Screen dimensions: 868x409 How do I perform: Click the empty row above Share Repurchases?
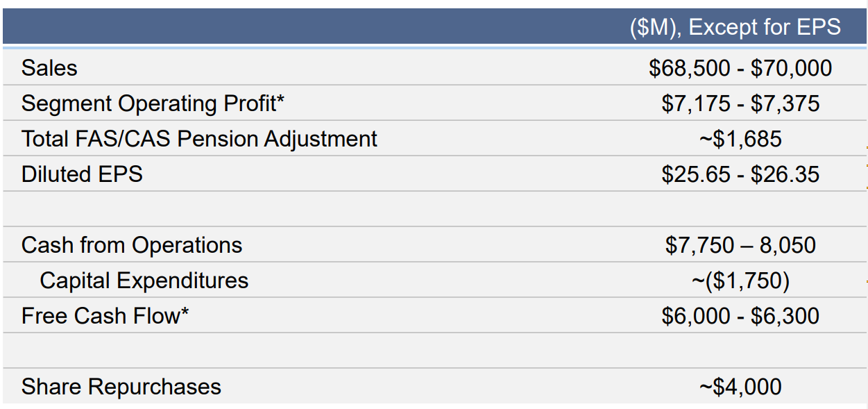pyautogui.click(x=434, y=351)
